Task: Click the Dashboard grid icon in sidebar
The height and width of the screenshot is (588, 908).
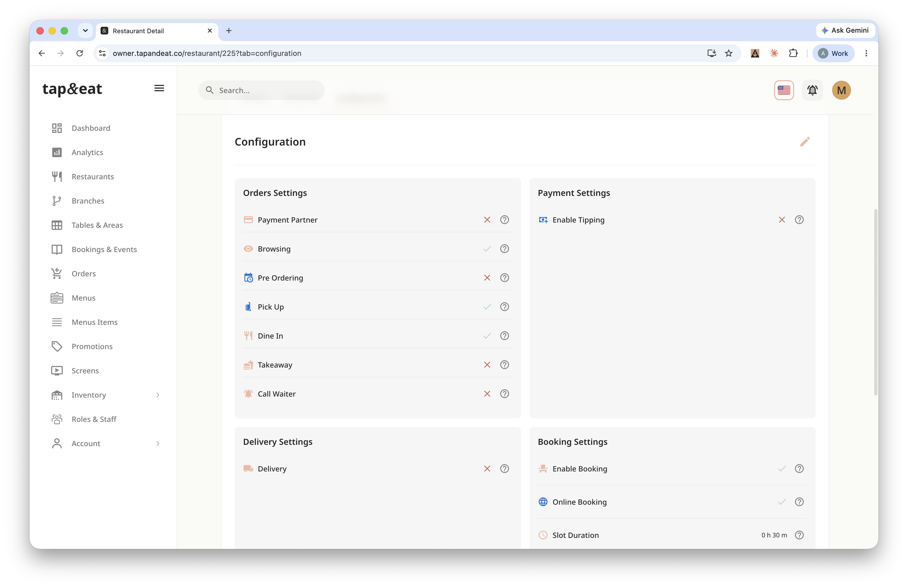Action: point(57,128)
